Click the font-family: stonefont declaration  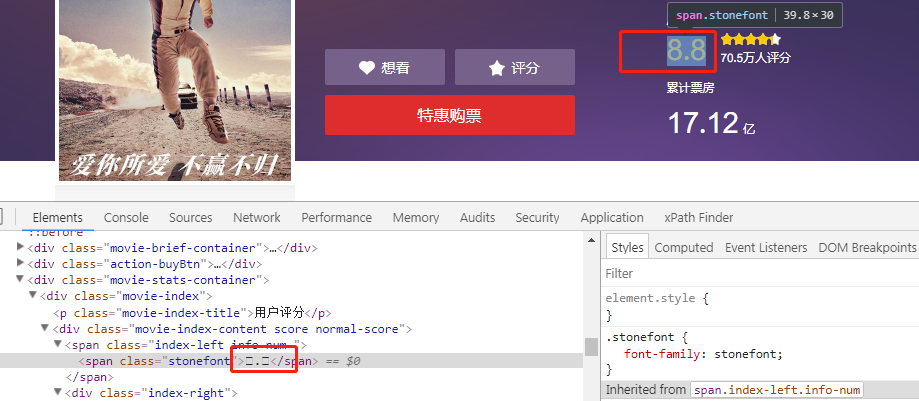(704, 354)
